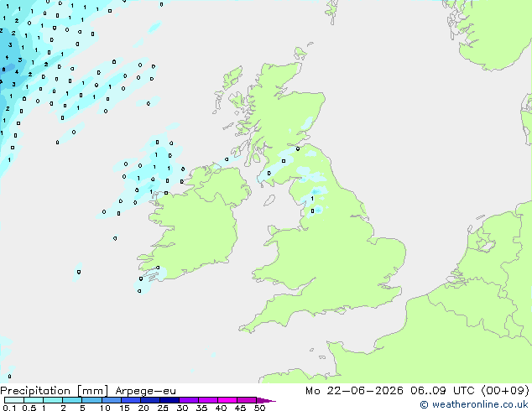The height and width of the screenshot is (411, 532).
Task: Pick the legend swatch between 20 and 25
Action: 150,400
